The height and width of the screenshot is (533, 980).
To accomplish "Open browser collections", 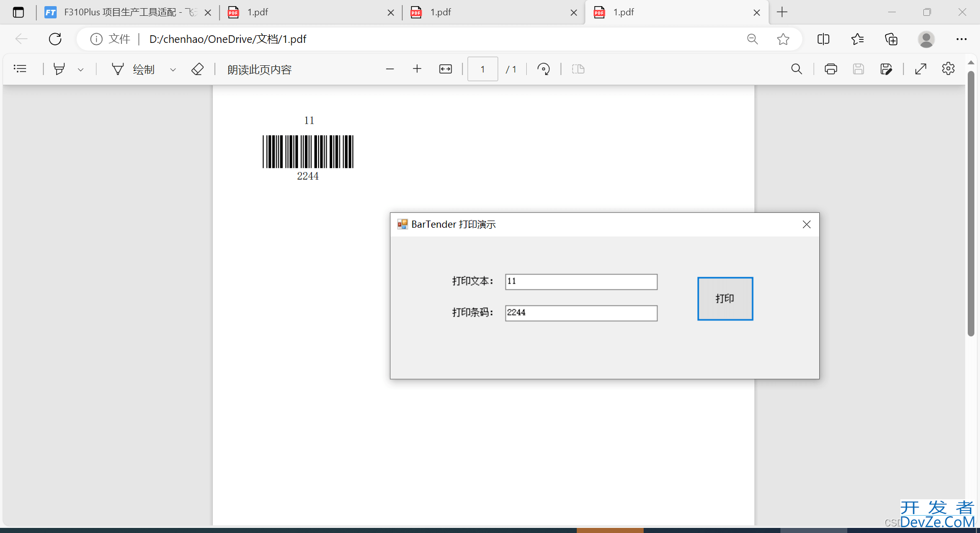I will [x=891, y=39].
